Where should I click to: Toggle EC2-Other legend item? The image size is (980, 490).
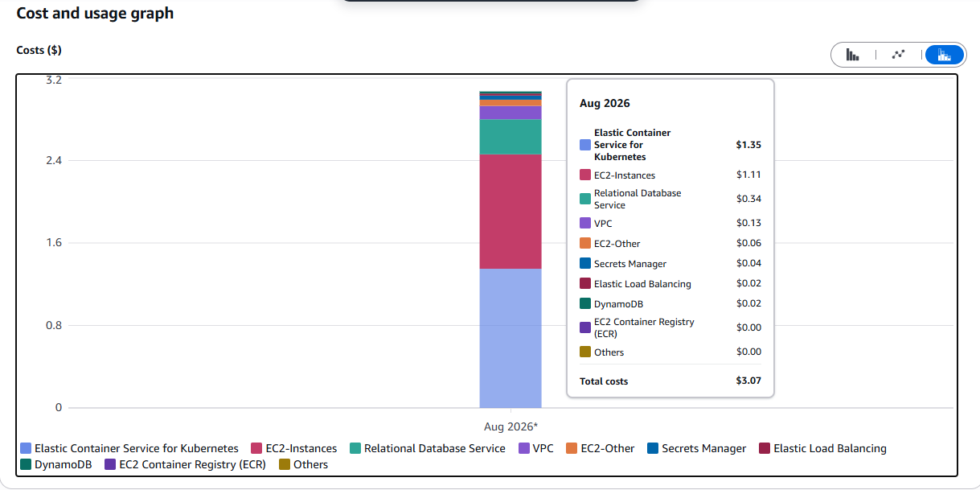point(601,448)
